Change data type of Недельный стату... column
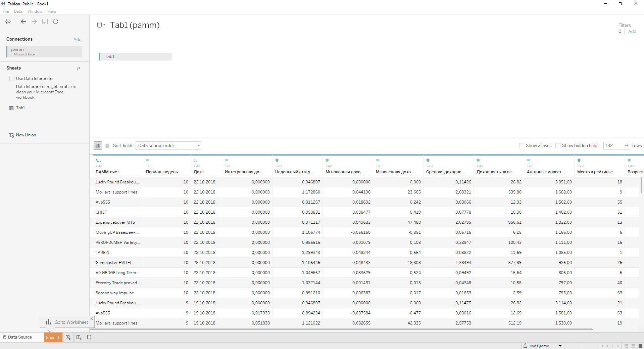Screen dimensions: 644x349 pyautogui.click(x=277, y=160)
